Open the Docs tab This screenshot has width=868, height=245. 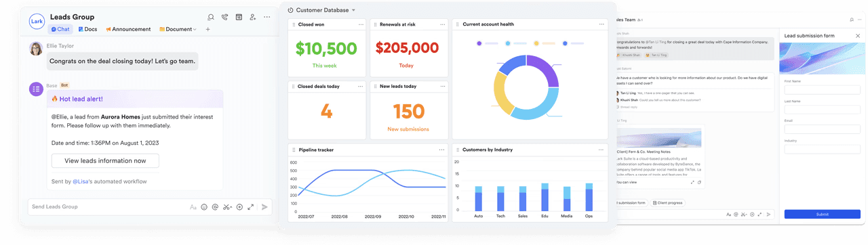[x=87, y=29]
